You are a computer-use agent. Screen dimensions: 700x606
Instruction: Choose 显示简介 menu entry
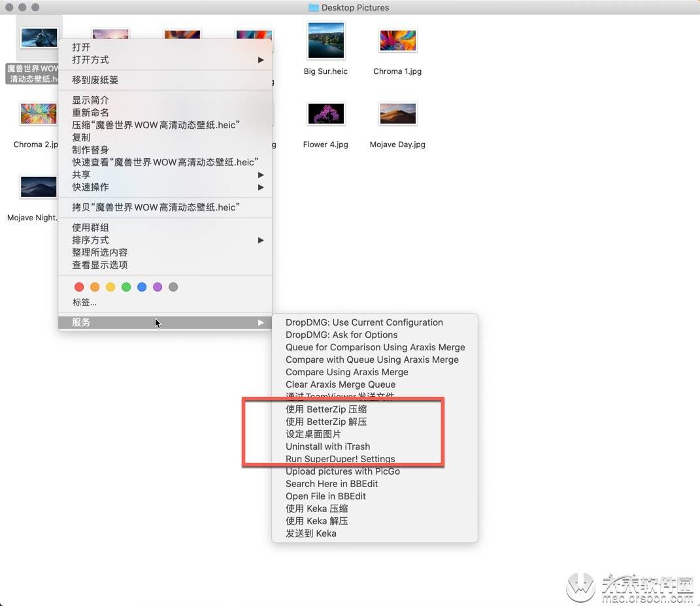click(165, 100)
